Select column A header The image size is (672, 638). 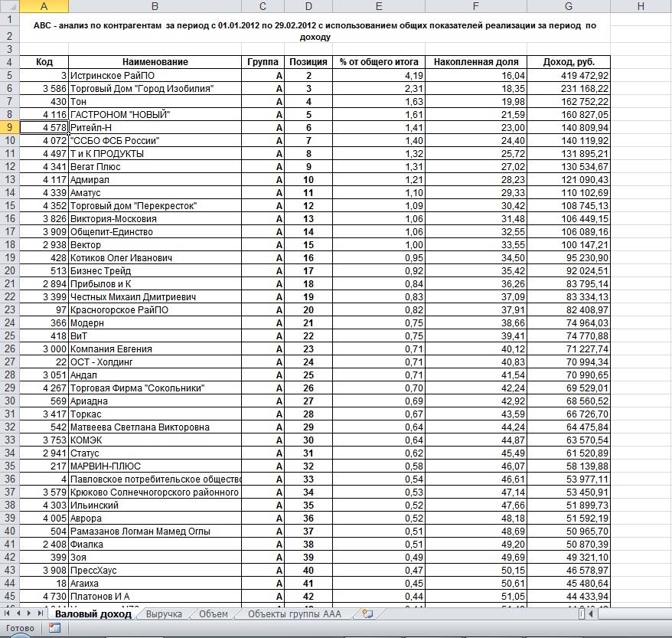tap(44, 6)
